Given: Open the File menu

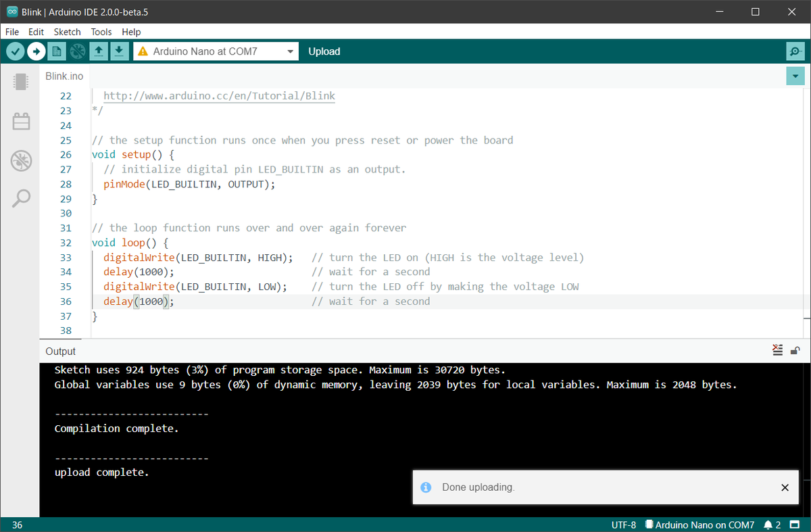Looking at the screenshot, I should pos(12,32).
